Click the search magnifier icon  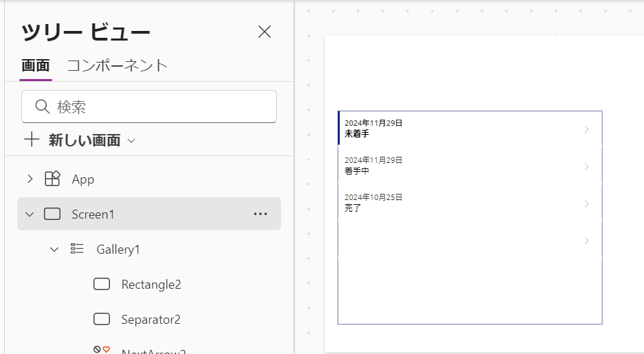click(x=43, y=107)
